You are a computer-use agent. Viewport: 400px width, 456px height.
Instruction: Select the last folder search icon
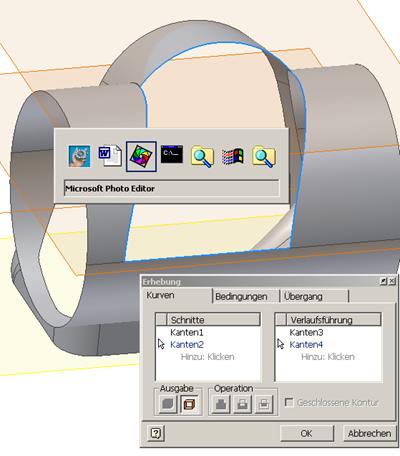(264, 156)
